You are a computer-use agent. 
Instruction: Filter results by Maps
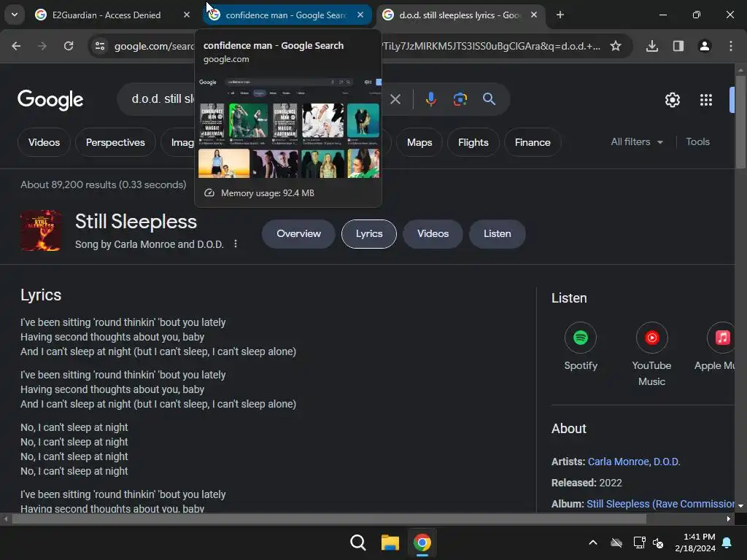pos(419,142)
